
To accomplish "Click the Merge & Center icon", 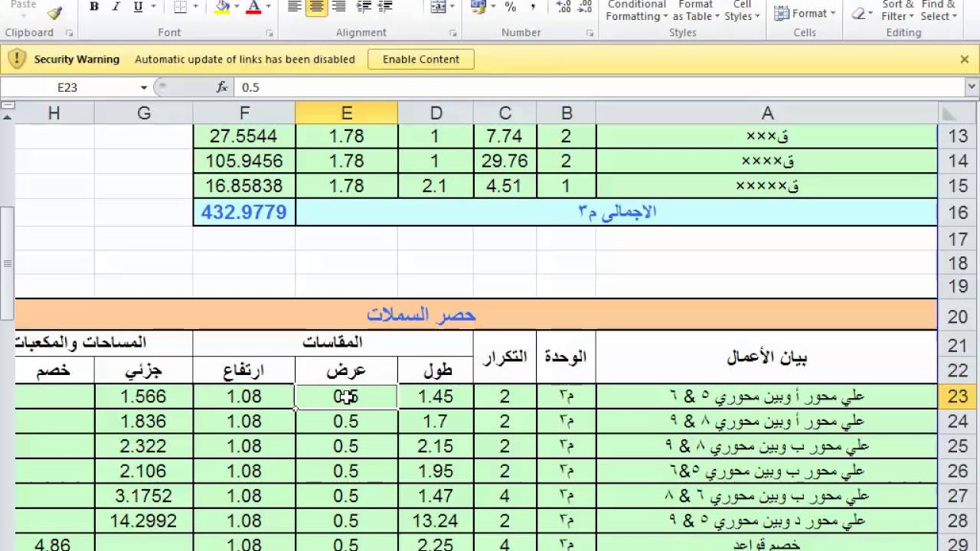I will pos(437,7).
